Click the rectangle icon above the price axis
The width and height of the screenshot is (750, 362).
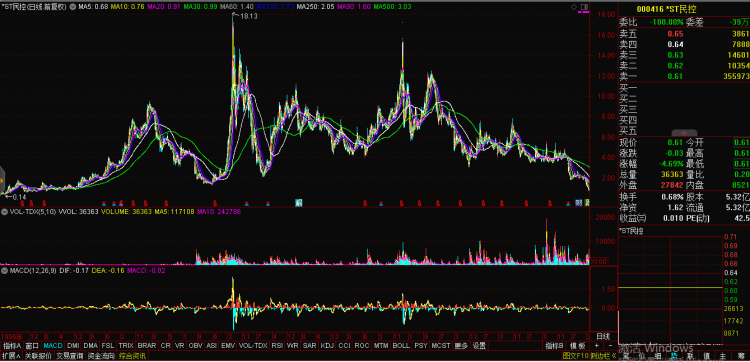tap(583, 7)
